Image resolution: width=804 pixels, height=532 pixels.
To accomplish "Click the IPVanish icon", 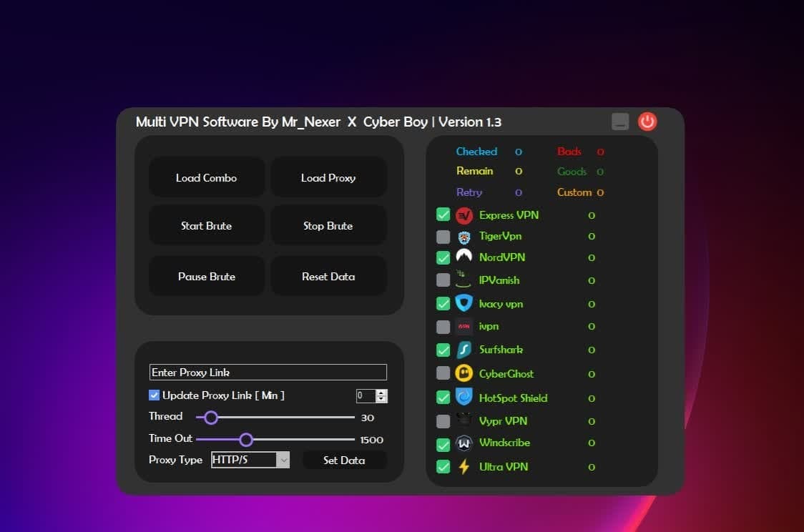I will click(464, 280).
